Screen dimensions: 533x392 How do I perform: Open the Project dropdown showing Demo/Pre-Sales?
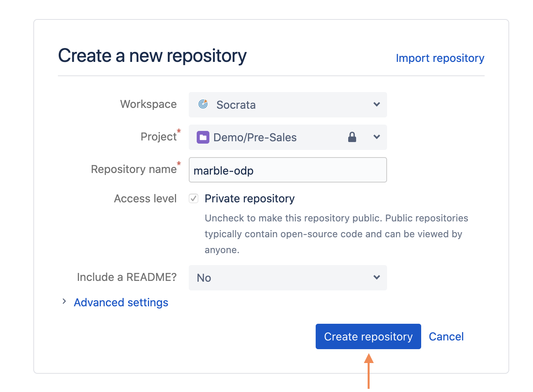pos(288,137)
